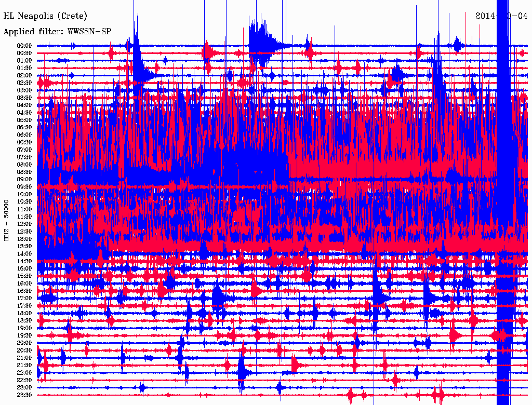Click the 03:30 time label
This screenshot has height=405, width=532.
(x=24, y=98)
